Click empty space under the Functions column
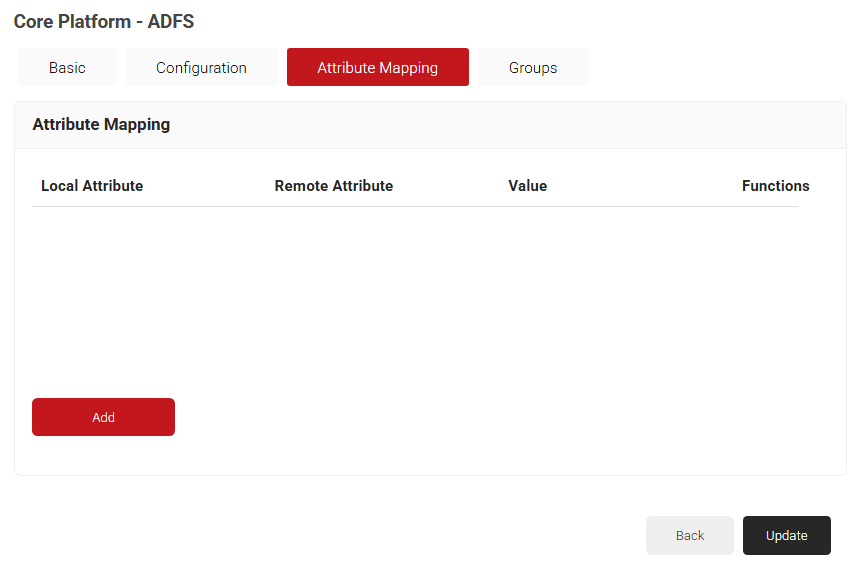Viewport: 858px width, 573px height. [770, 290]
